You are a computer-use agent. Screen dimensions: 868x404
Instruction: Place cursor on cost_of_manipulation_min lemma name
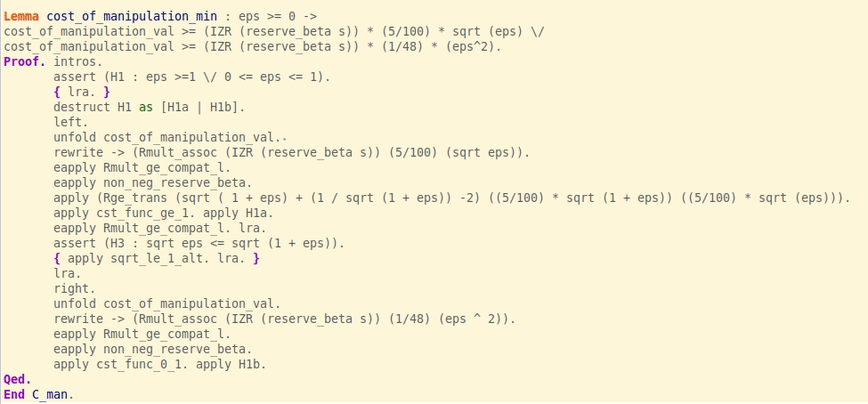(x=129, y=16)
